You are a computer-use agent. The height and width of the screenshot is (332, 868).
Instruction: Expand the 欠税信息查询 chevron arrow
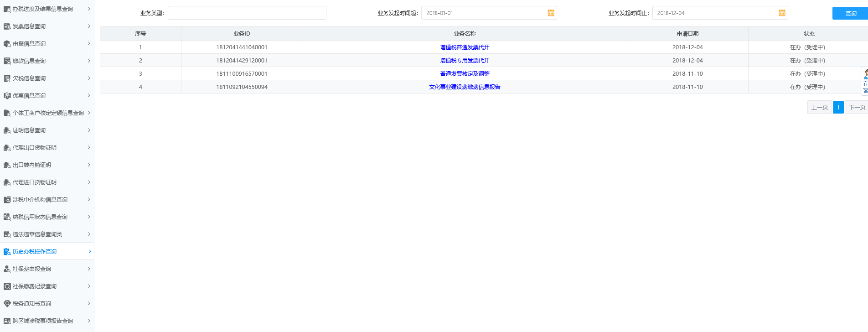tap(89, 78)
